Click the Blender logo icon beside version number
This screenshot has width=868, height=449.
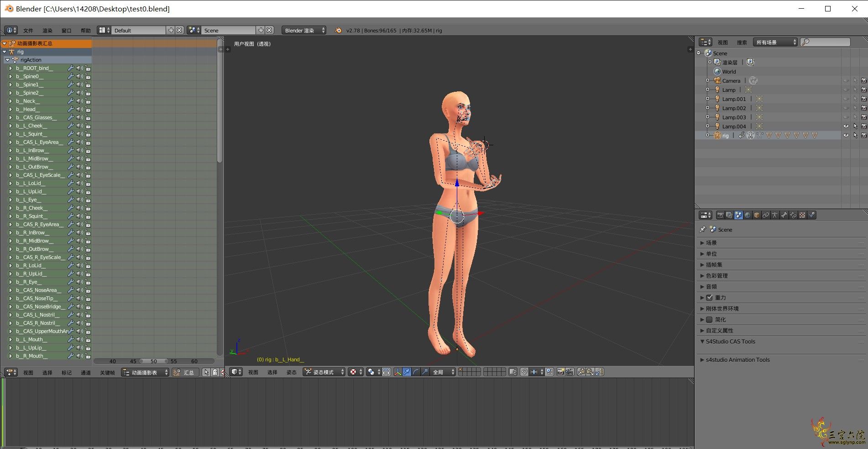tap(338, 30)
